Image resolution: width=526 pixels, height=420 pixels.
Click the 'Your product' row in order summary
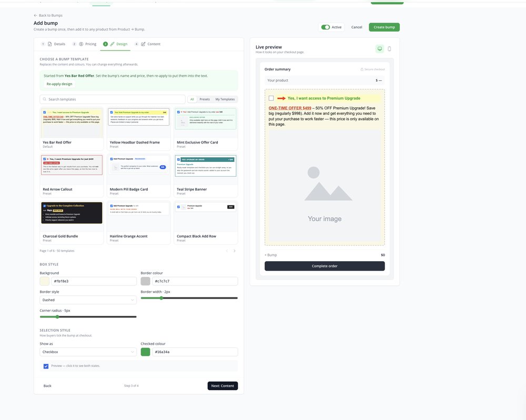click(x=325, y=80)
